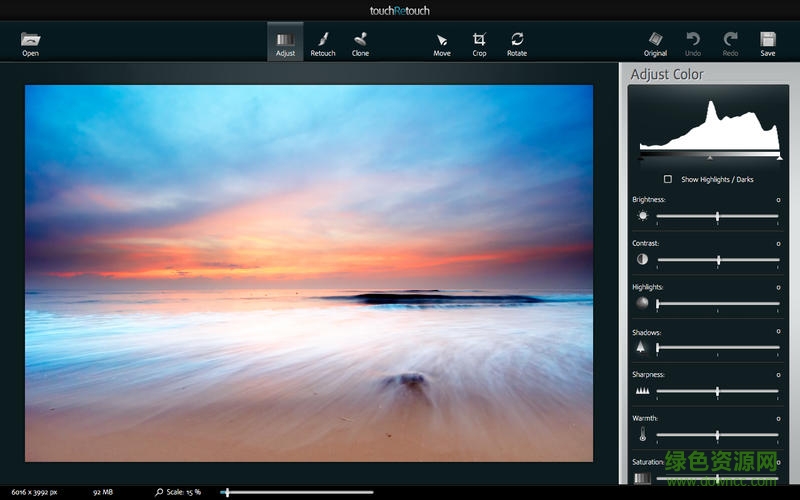Open an image file with Open icon
The image size is (800, 500).
coord(30,43)
